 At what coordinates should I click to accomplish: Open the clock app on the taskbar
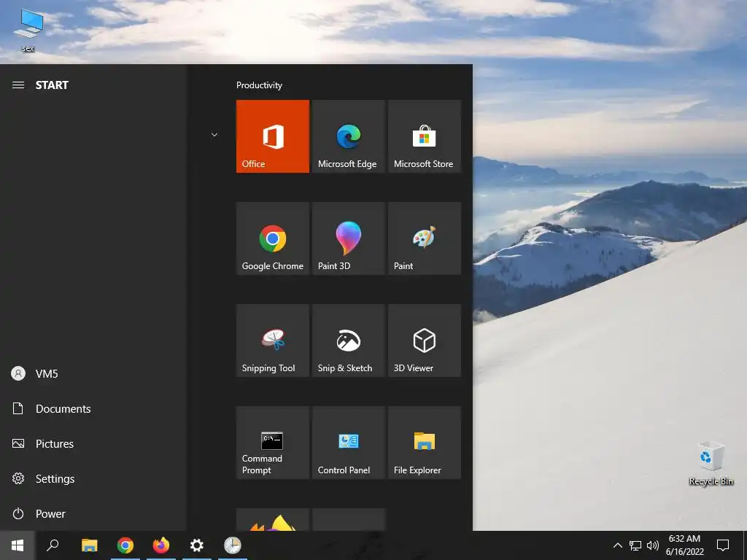click(233, 545)
